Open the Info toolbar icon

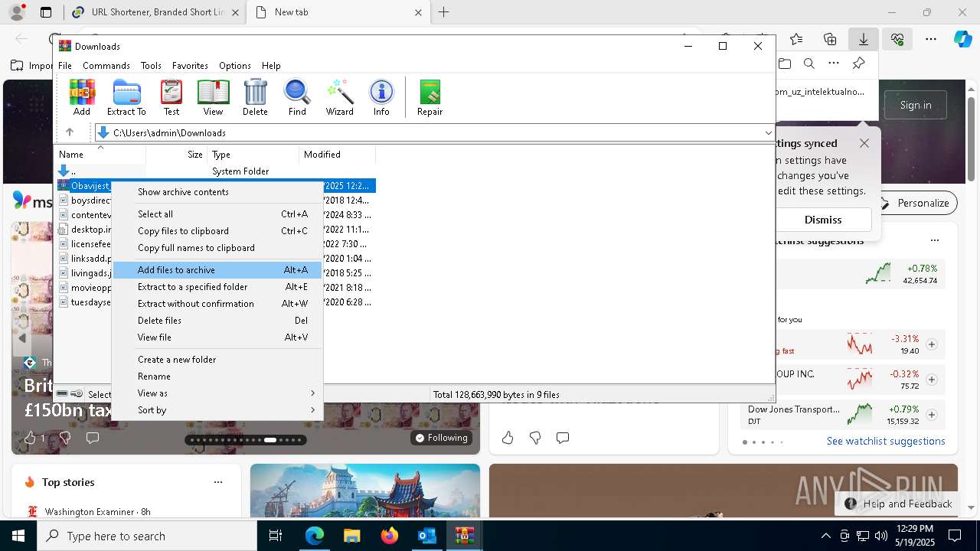pos(381,97)
